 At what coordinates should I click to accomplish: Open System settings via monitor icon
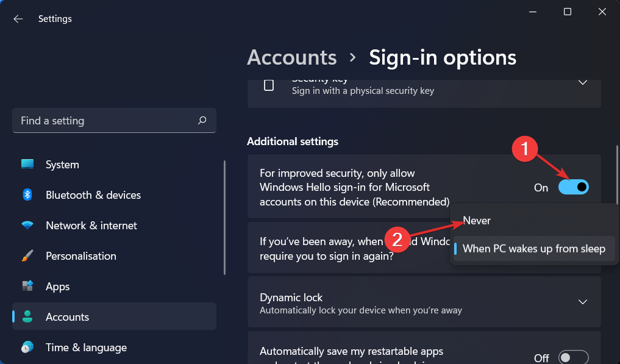point(27,164)
